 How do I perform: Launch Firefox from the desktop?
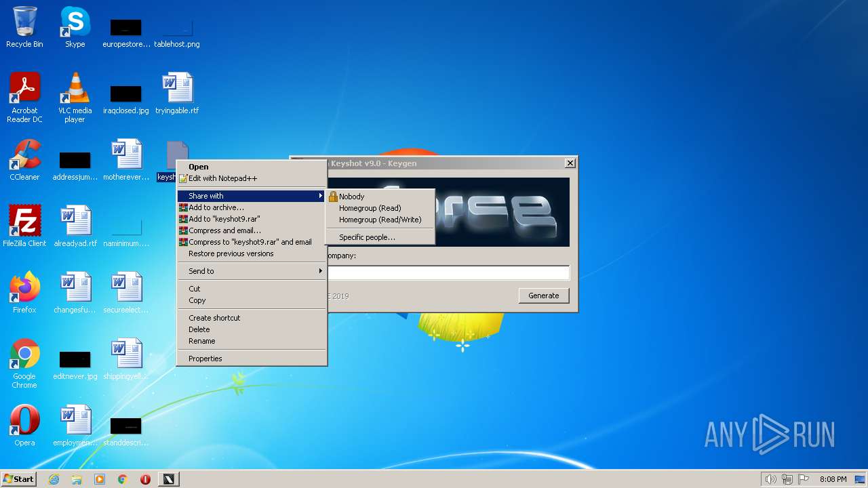24,293
